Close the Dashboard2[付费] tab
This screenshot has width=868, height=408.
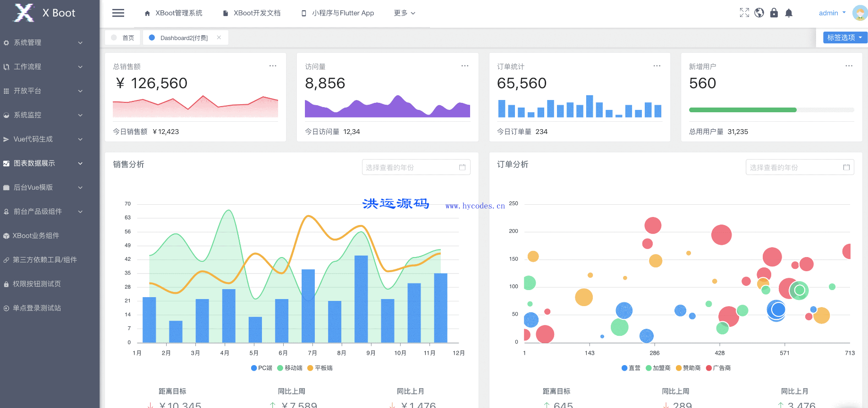pos(219,37)
